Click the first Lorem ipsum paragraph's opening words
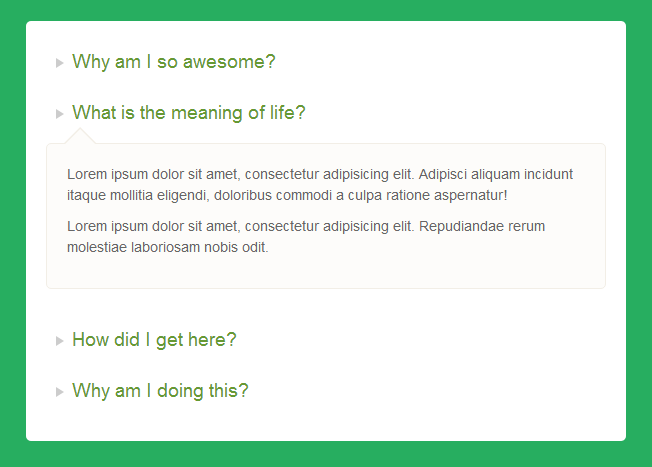The image size is (652, 467). [108, 174]
